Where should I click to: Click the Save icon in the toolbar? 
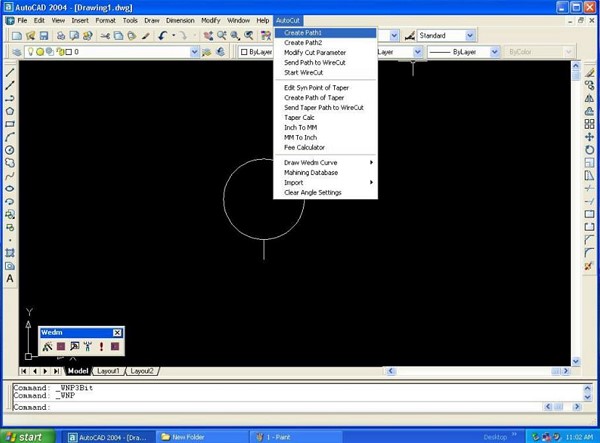(46, 35)
